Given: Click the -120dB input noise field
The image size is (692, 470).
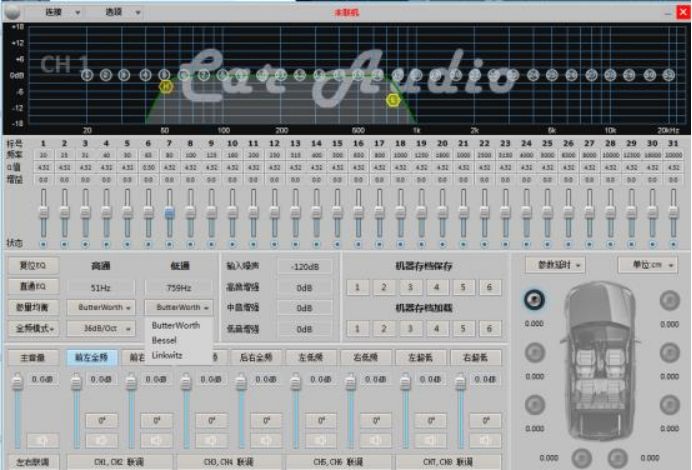Looking at the screenshot, I should (x=305, y=267).
